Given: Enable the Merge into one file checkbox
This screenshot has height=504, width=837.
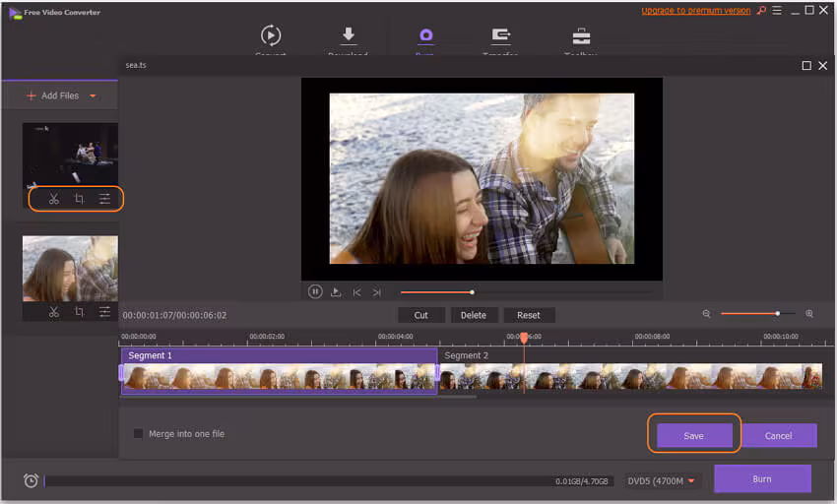Looking at the screenshot, I should (138, 433).
